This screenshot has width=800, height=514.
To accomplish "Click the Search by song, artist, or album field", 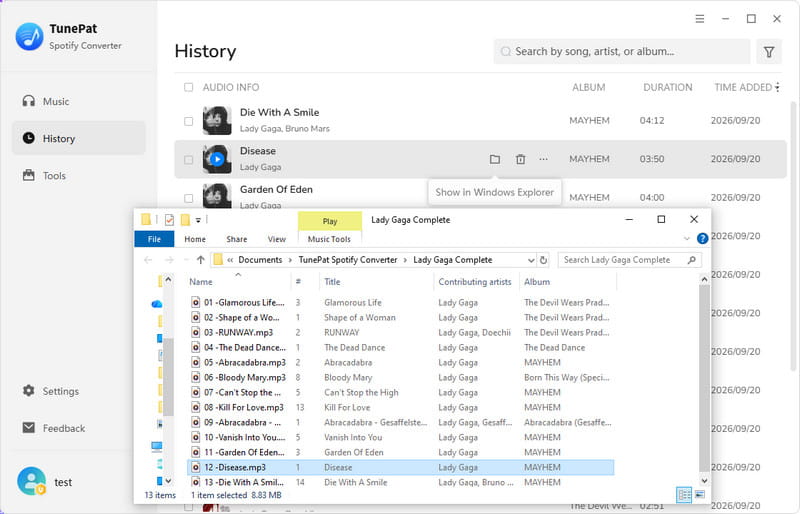I will 621,52.
